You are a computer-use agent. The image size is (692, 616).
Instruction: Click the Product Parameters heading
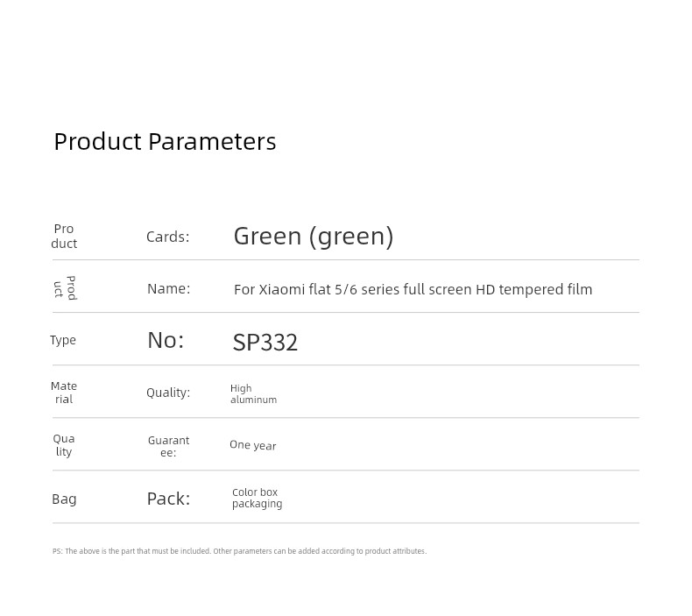pos(165,142)
